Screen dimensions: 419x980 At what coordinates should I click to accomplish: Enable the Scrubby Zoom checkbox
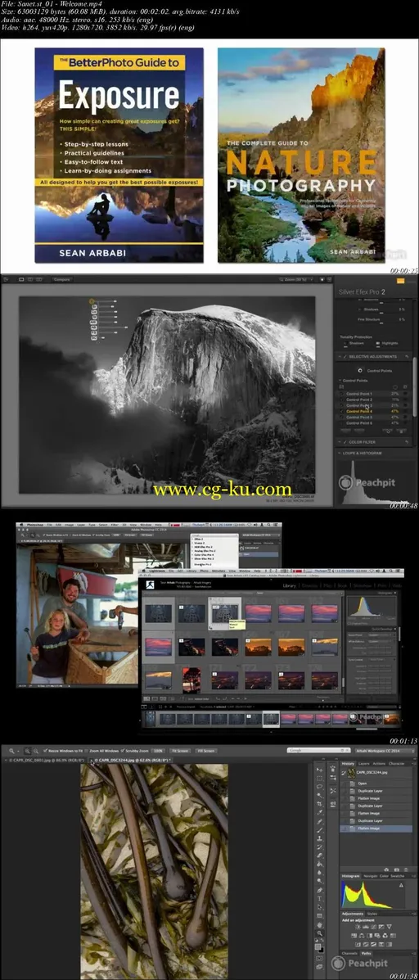[122, 750]
